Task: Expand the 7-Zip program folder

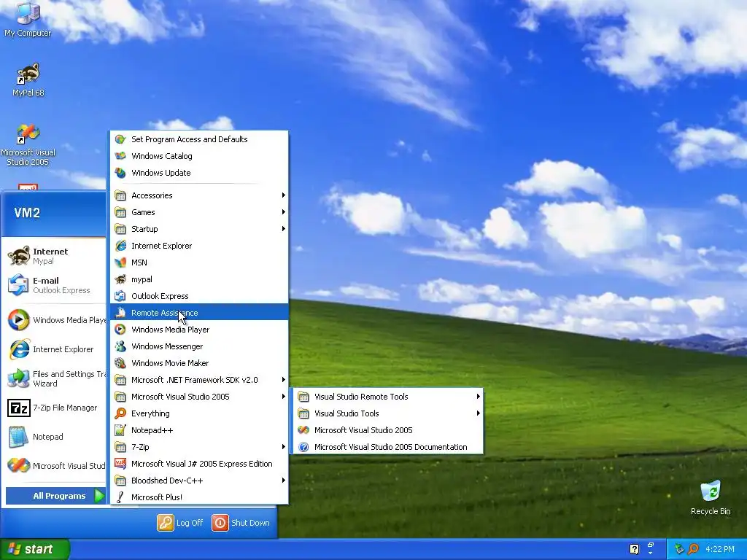Action: [199, 447]
